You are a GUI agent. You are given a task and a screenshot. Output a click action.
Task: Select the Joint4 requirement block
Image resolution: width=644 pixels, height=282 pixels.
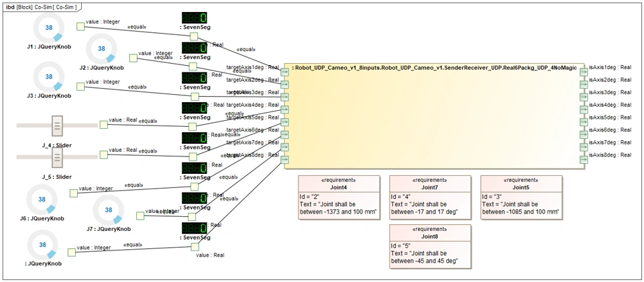[339, 197]
